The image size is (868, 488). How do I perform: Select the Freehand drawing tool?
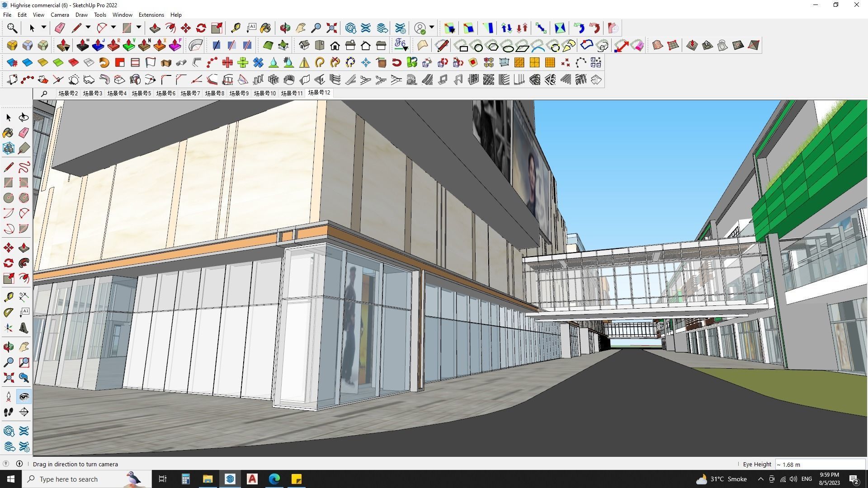pyautogui.click(x=24, y=167)
